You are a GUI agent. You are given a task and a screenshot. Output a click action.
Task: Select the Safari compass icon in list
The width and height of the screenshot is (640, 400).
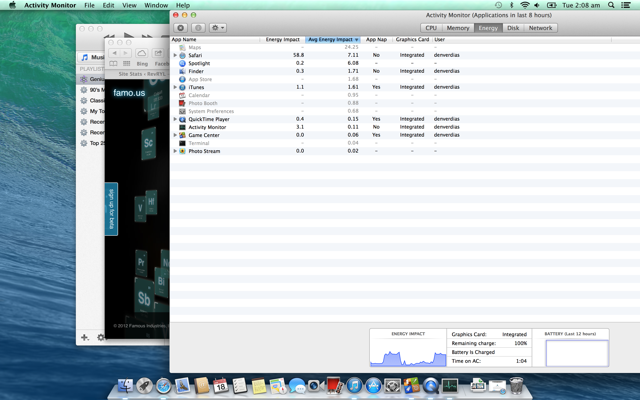(182, 55)
